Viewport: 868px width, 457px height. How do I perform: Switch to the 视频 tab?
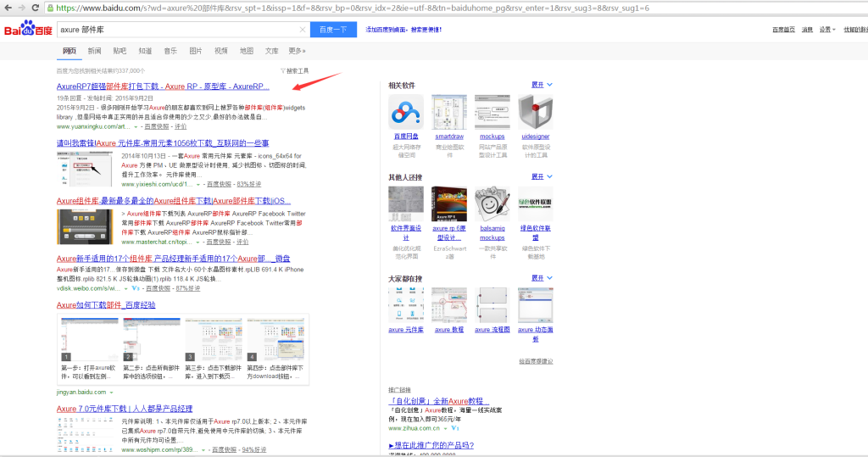[x=221, y=51]
